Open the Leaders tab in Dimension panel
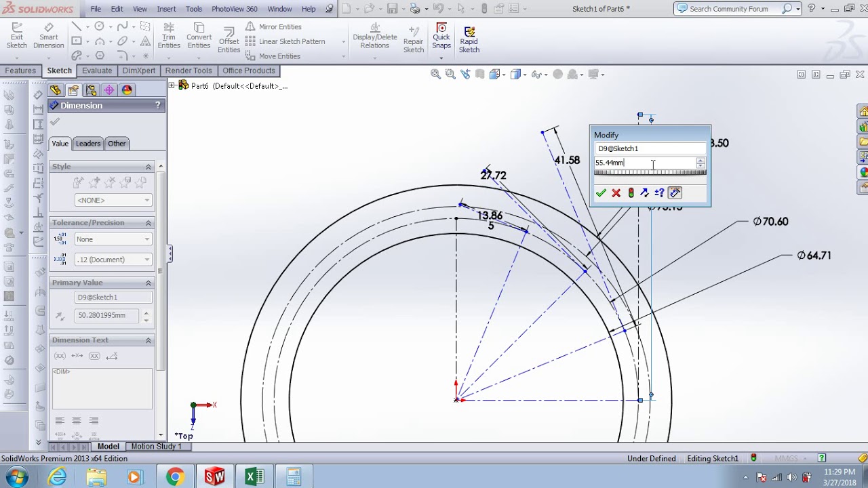The height and width of the screenshot is (488, 868). pyautogui.click(x=88, y=144)
